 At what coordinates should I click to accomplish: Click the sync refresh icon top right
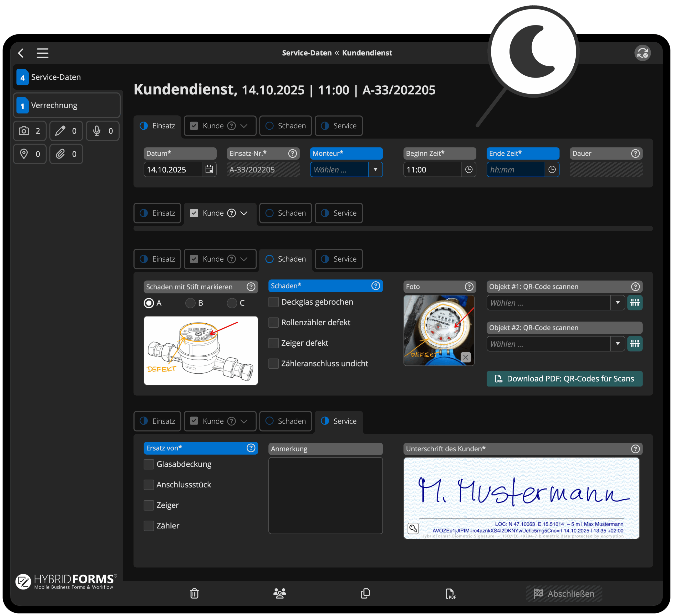click(x=642, y=53)
